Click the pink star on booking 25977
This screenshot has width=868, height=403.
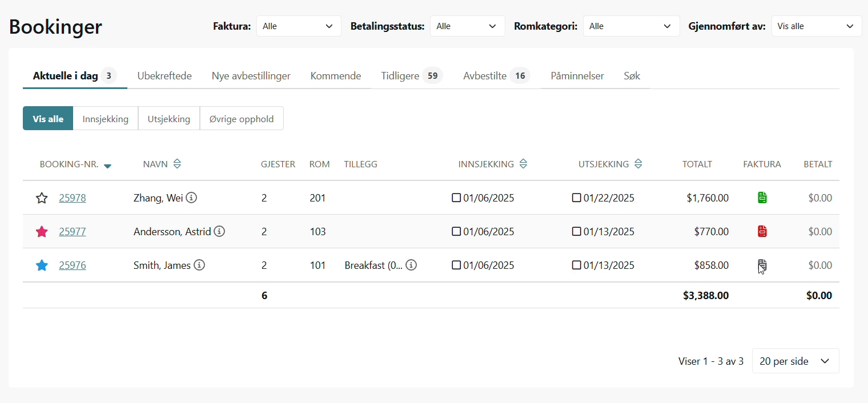42,232
